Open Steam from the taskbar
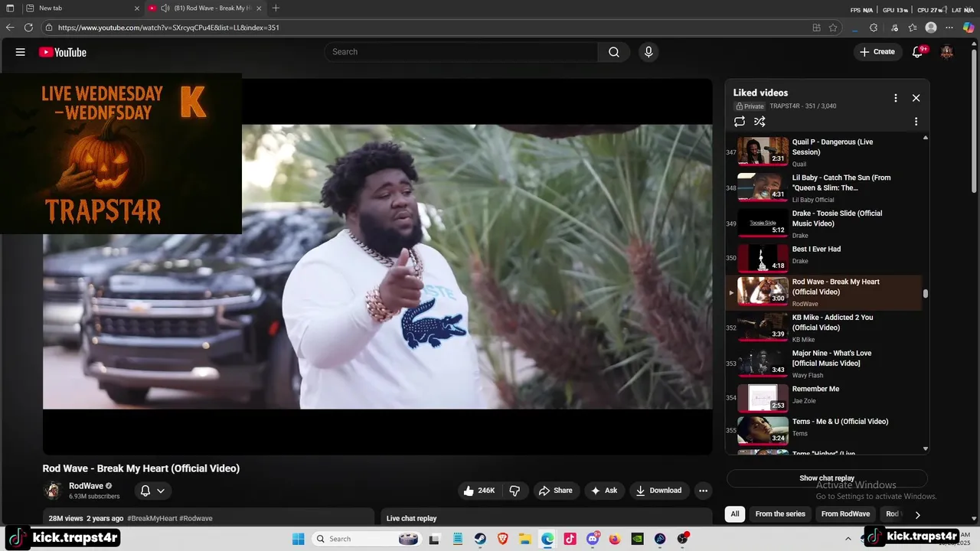 (x=480, y=539)
